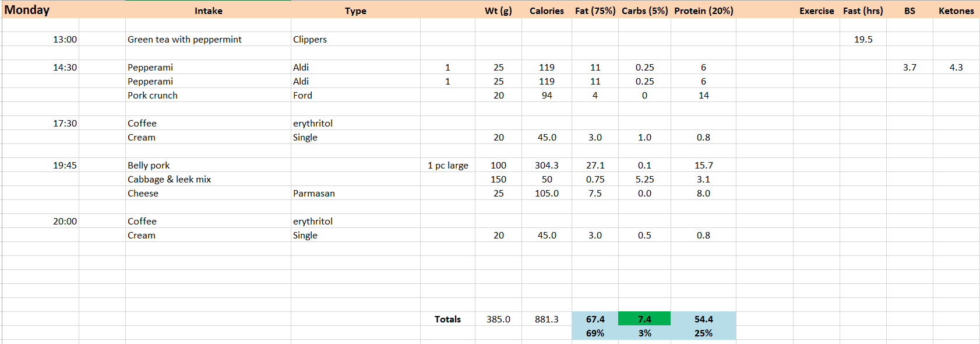Select the 3.7 BS value
980x344 pixels.
point(910,67)
